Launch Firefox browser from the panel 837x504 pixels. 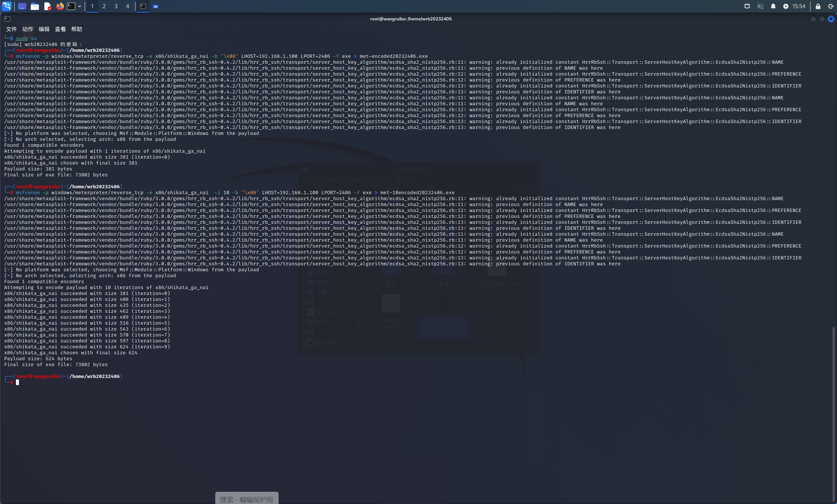point(60,6)
